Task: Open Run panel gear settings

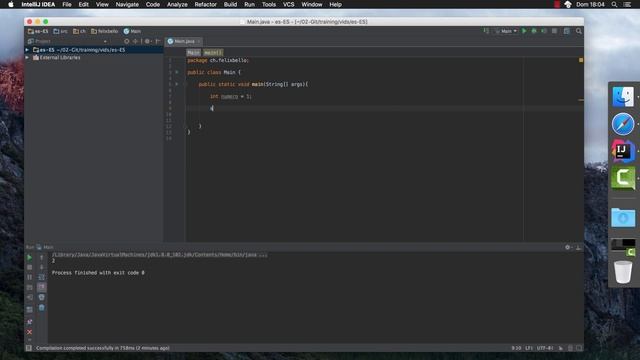Action: point(568,247)
